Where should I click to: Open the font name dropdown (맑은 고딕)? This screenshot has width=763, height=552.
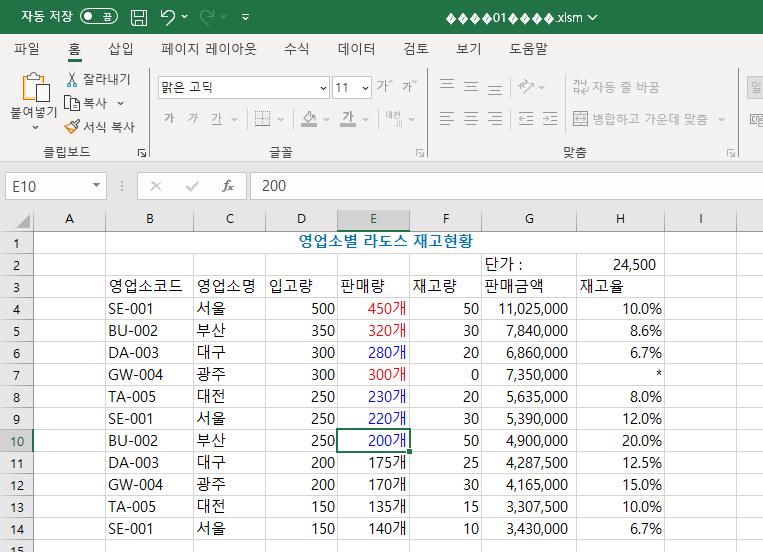pyautogui.click(x=322, y=88)
